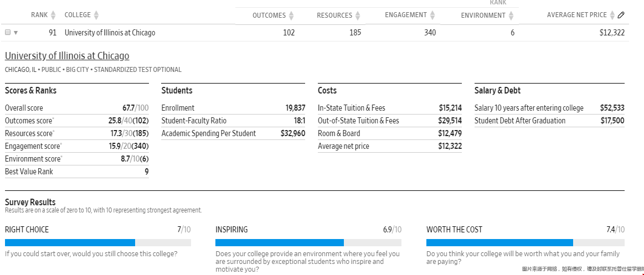Click the Environment score 8.7/10(6)
Image resolution: width=644 pixels, height=275 pixels.
[x=135, y=159]
